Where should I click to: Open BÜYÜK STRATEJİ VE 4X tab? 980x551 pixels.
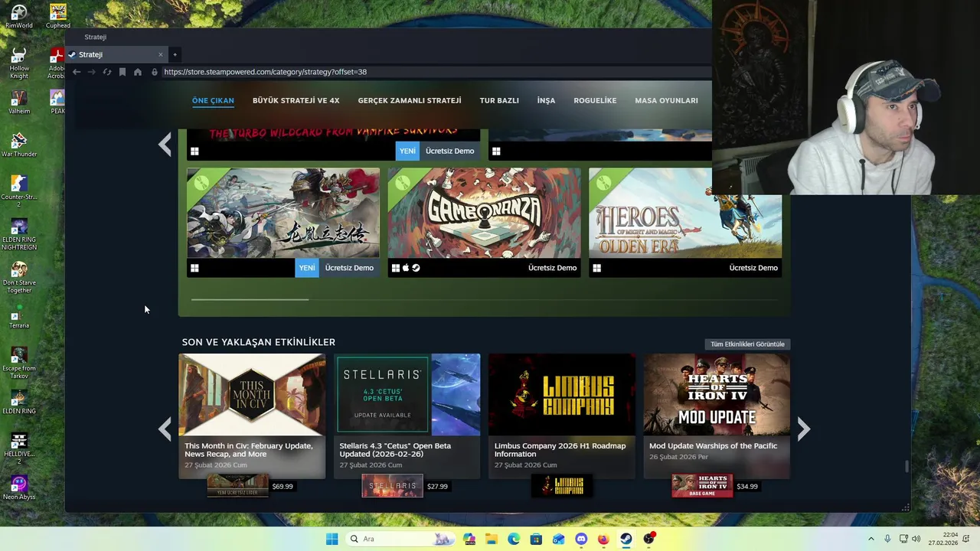tap(296, 100)
